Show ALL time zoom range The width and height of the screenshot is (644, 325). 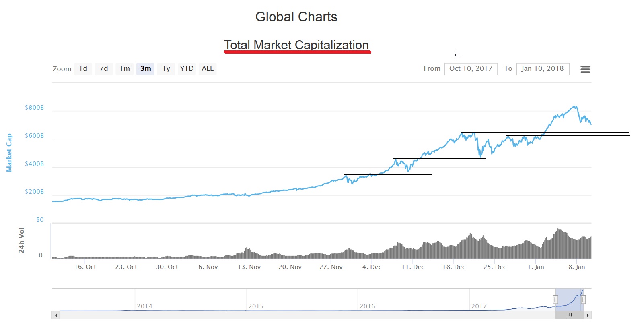(x=208, y=69)
